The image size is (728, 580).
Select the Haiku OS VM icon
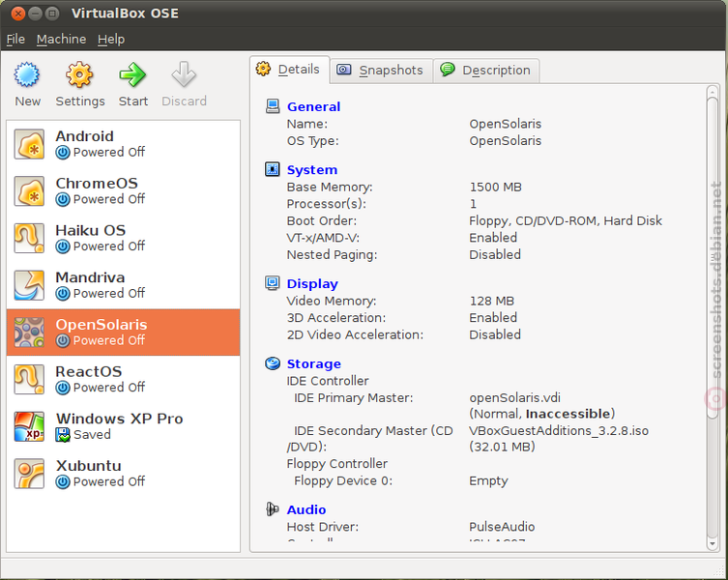point(29,238)
